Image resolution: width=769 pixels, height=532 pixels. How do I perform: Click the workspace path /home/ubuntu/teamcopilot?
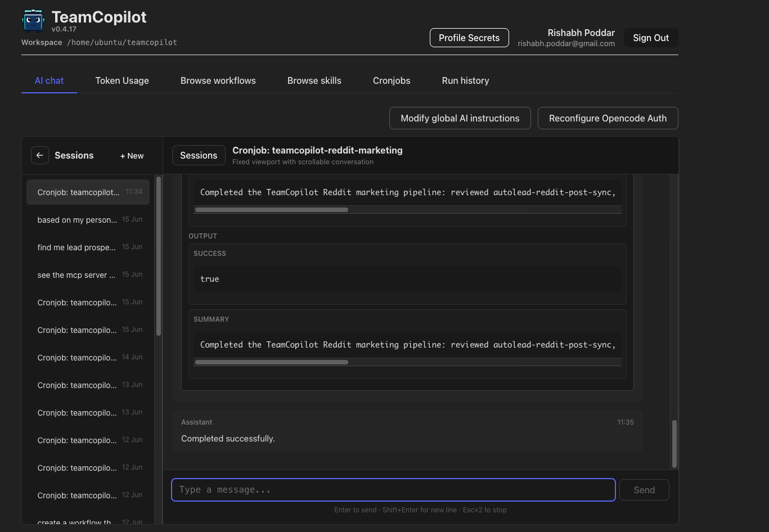click(122, 42)
